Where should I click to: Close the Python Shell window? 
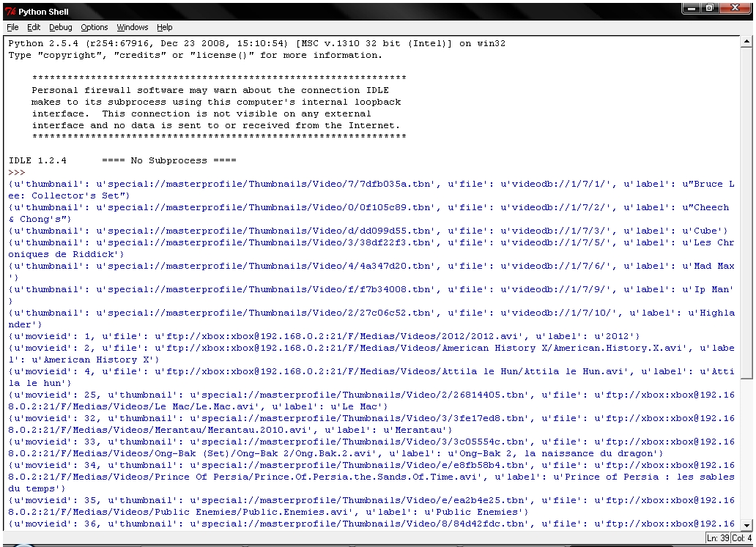click(x=733, y=10)
